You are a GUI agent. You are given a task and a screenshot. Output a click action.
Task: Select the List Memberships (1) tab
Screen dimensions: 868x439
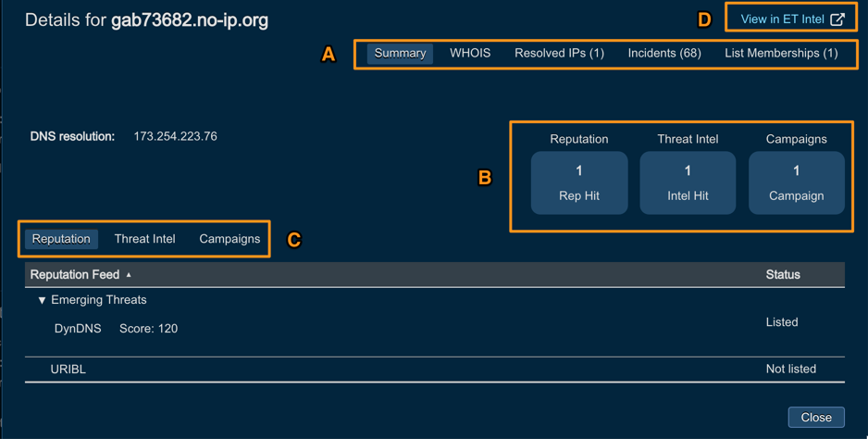[781, 54]
